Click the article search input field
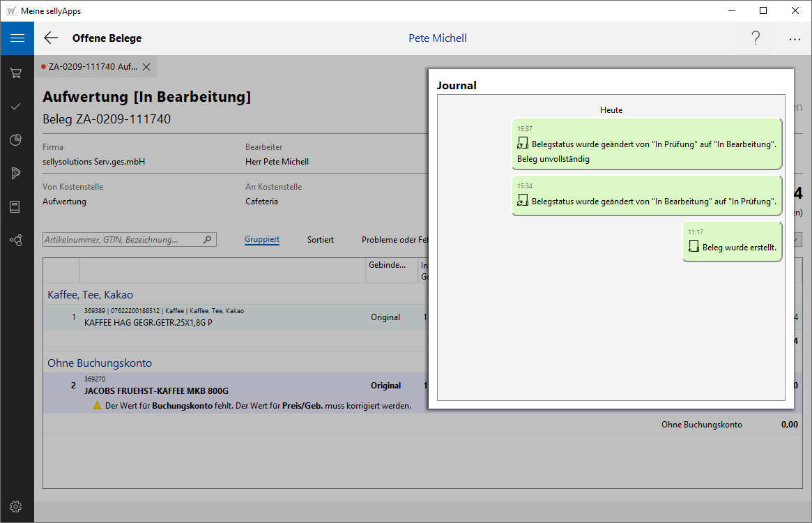 [122, 240]
